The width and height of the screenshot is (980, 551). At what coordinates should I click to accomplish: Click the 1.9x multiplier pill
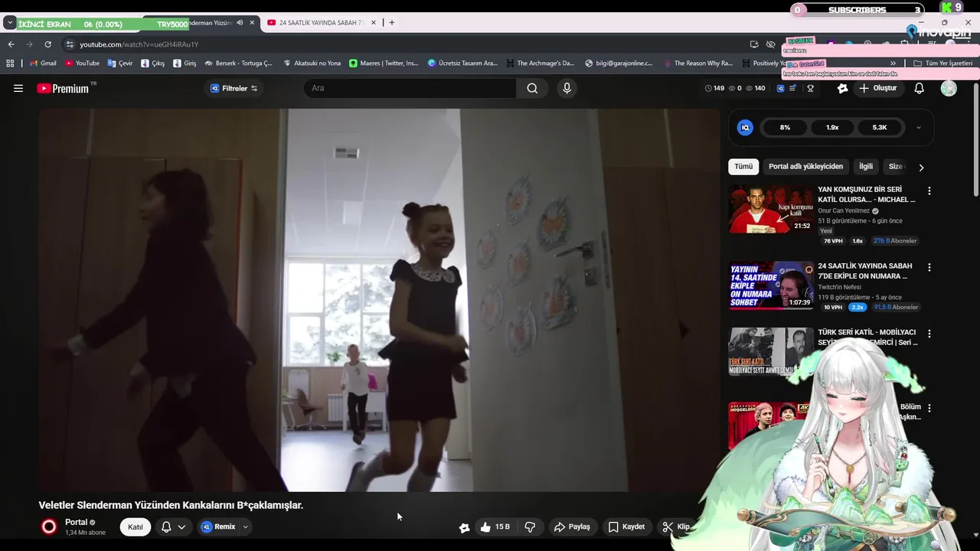tap(832, 128)
